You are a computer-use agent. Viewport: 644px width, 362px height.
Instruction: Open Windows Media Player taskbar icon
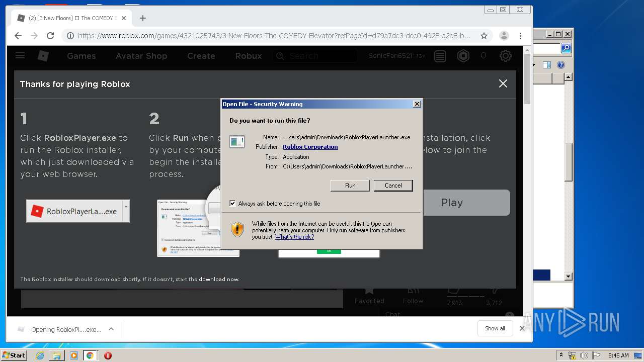point(74,355)
